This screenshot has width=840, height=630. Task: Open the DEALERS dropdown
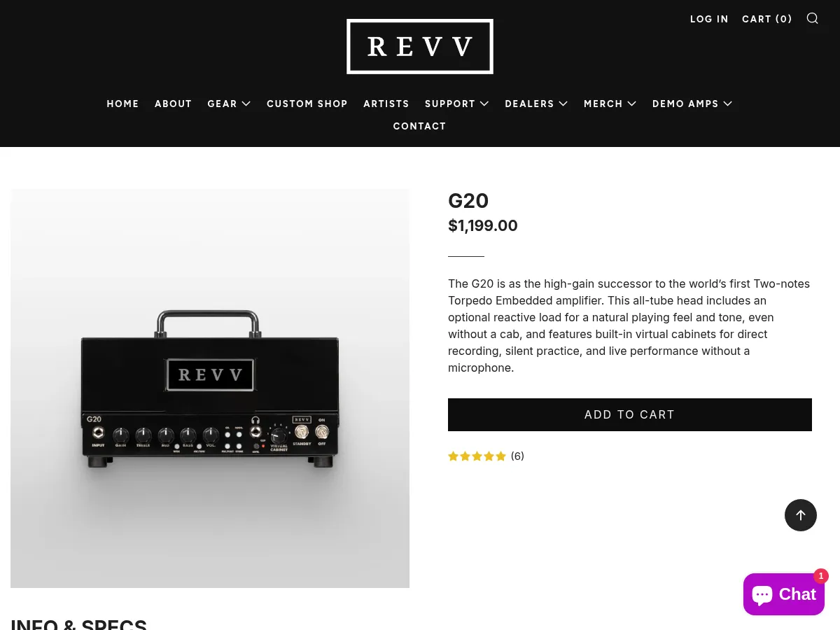536,104
